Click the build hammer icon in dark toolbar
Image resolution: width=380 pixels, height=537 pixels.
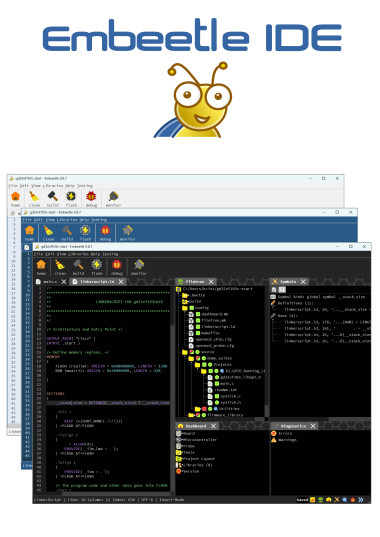[x=78, y=264]
